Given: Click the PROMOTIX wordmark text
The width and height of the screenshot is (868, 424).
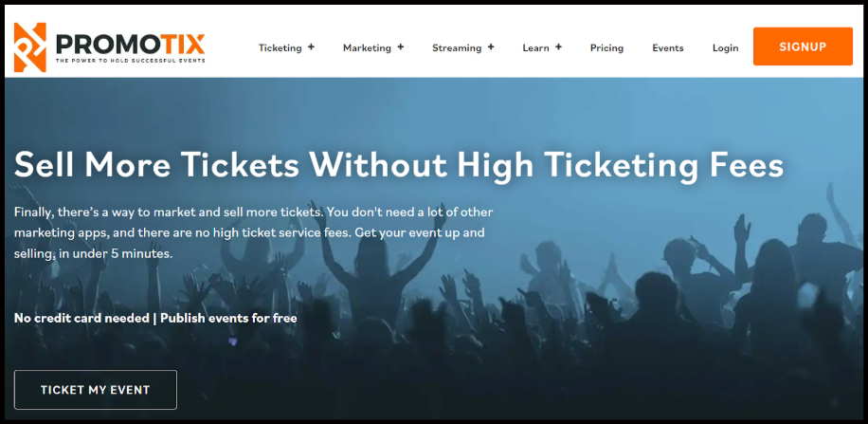Looking at the screenshot, I should [x=131, y=45].
